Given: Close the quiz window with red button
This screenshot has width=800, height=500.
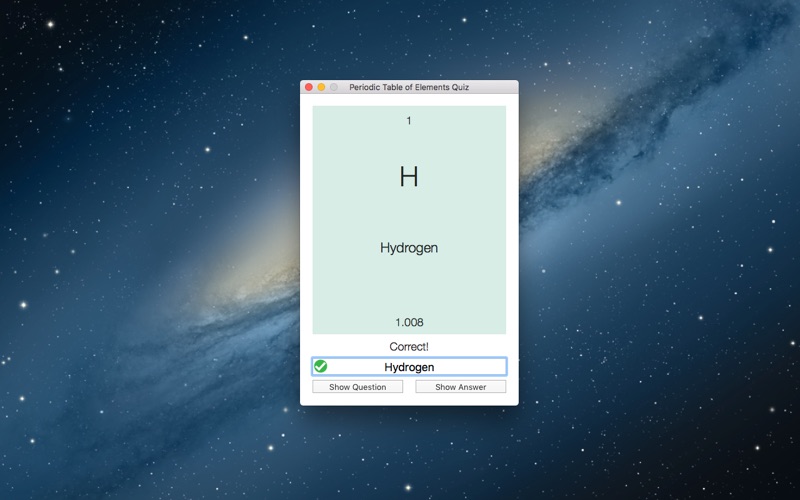Looking at the screenshot, I should (x=309, y=88).
